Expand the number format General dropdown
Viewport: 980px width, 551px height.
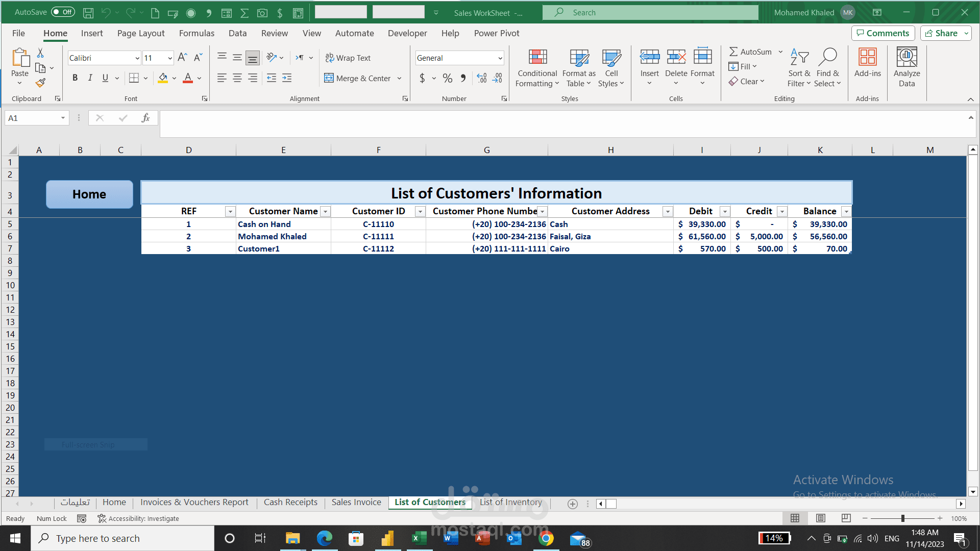(500, 58)
